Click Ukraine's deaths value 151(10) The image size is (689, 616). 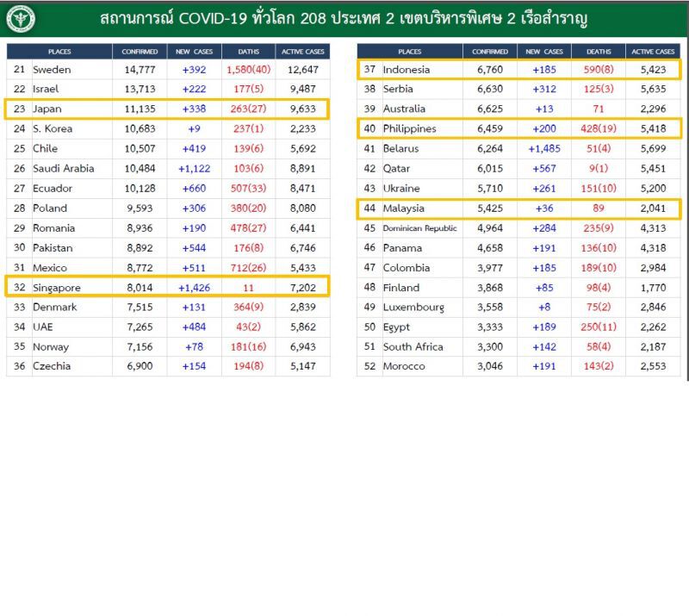(599, 188)
